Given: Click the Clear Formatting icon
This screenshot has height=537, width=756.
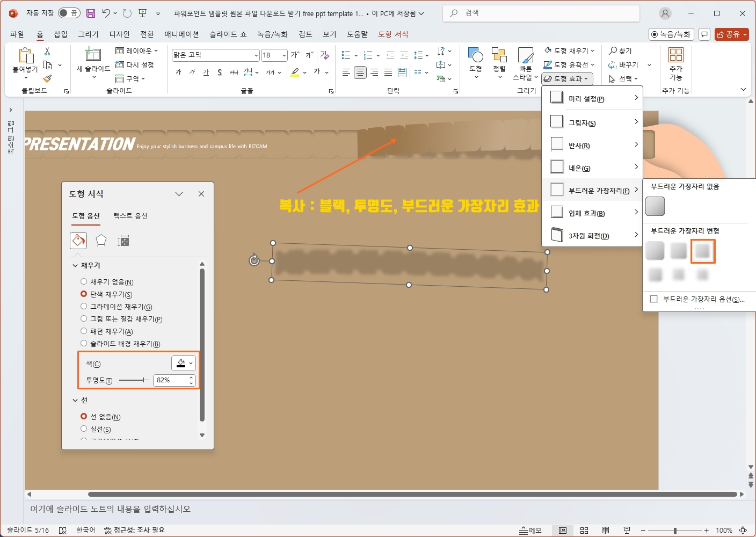Looking at the screenshot, I should tap(324, 55).
